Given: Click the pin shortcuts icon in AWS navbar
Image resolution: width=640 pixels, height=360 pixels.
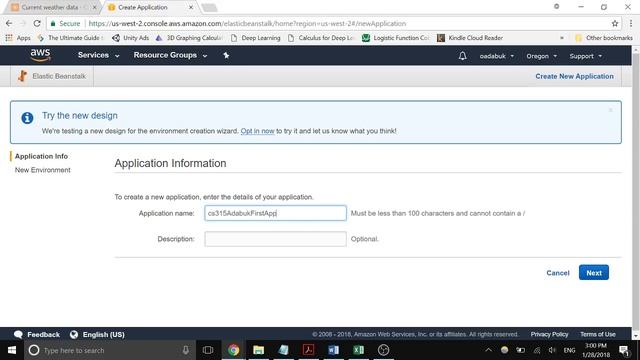Looking at the screenshot, I should [226, 55].
